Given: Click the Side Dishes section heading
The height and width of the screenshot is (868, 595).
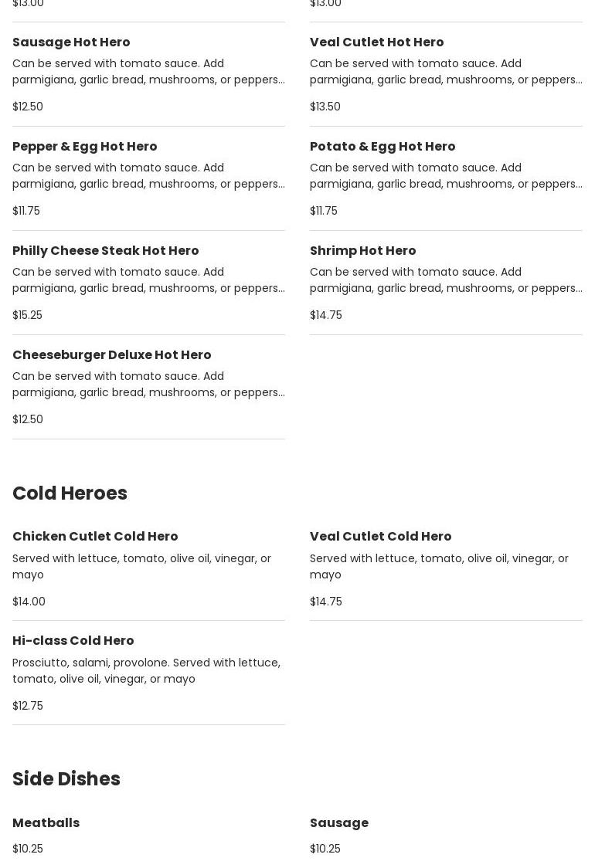Looking at the screenshot, I should pos(66,778).
